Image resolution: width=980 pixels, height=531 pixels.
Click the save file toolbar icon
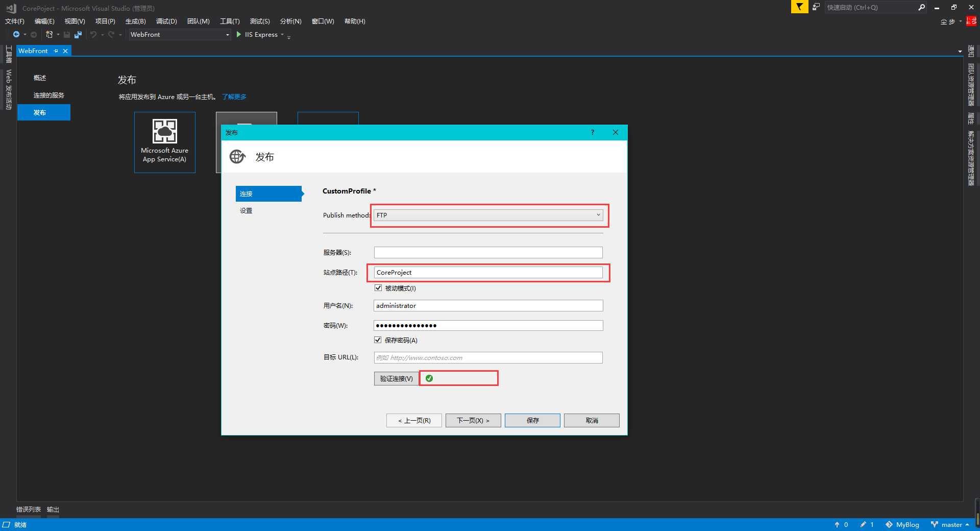point(67,35)
